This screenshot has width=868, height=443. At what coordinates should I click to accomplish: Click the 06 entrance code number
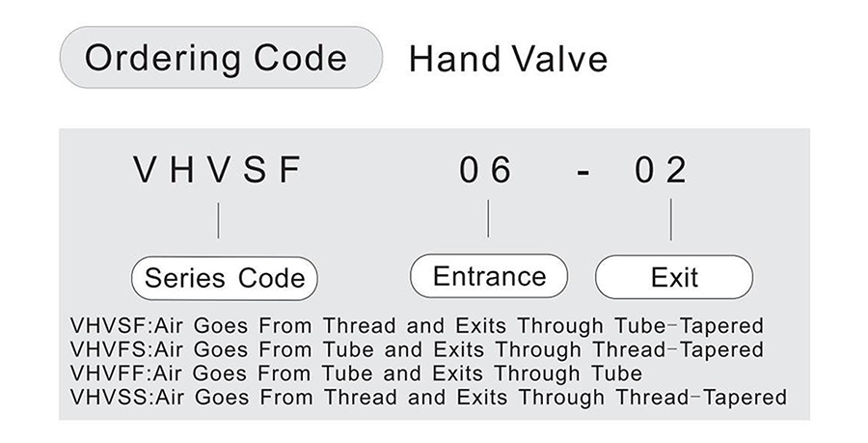coord(485,170)
